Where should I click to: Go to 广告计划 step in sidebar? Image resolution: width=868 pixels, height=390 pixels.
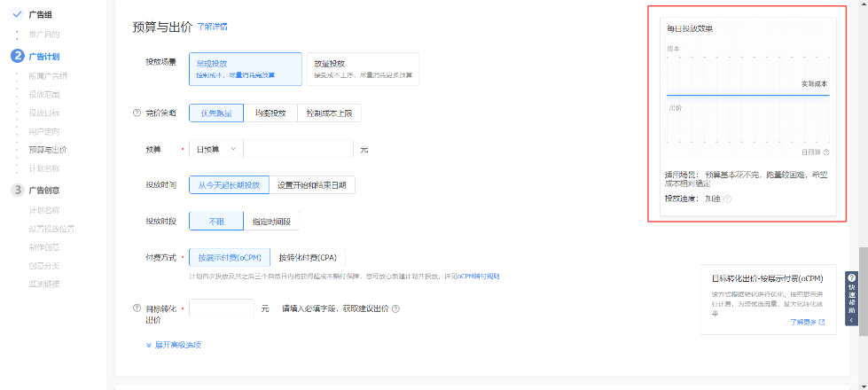(x=44, y=56)
